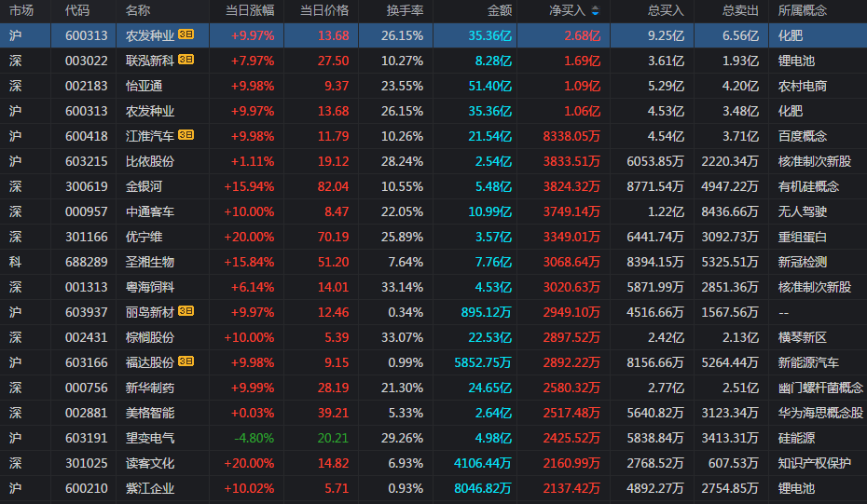Sort by the 金额 column header
This screenshot has height=504, width=867.
click(x=500, y=10)
